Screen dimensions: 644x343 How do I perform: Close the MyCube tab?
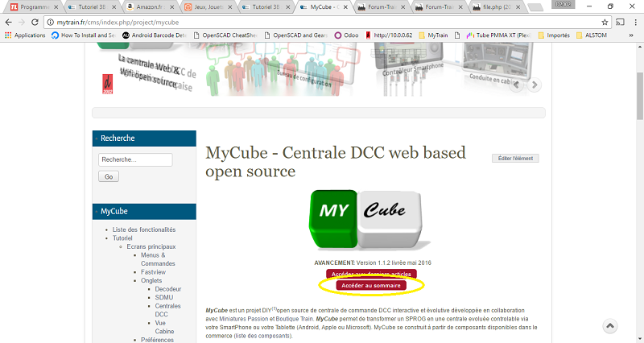345,7
